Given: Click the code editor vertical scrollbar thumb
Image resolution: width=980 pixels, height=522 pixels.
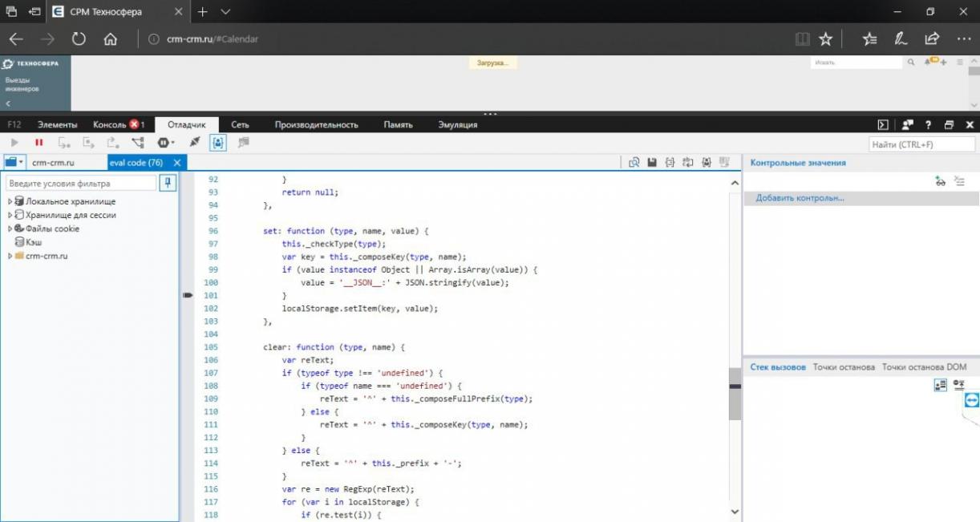Looking at the screenshot, I should (x=735, y=393).
